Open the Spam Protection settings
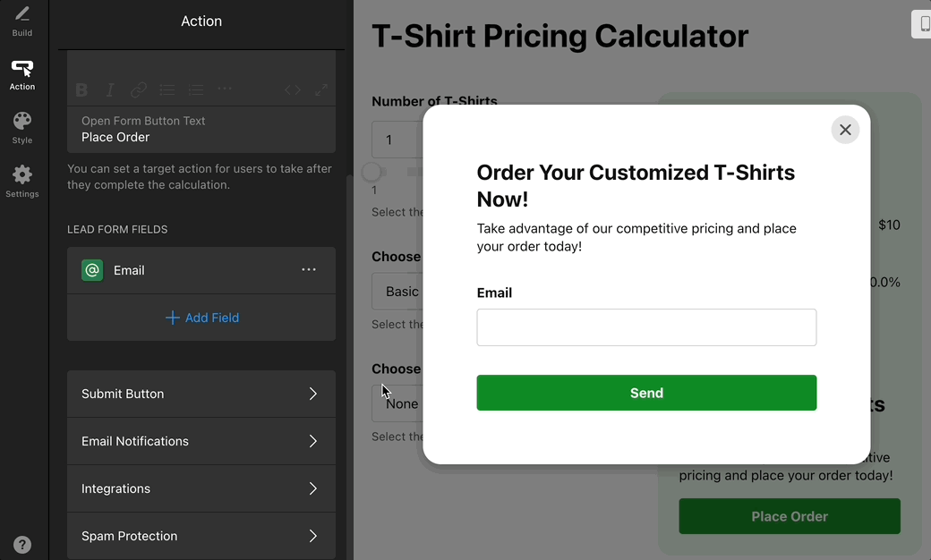The width and height of the screenshot is (931, 560). click(x=201, y=536)
